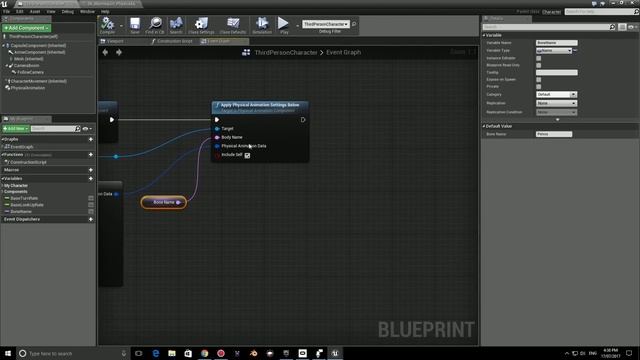The height and width of the screenshot is (360, 640).
Task: Add a new macro with plus icon
Action: click(91, 170)
